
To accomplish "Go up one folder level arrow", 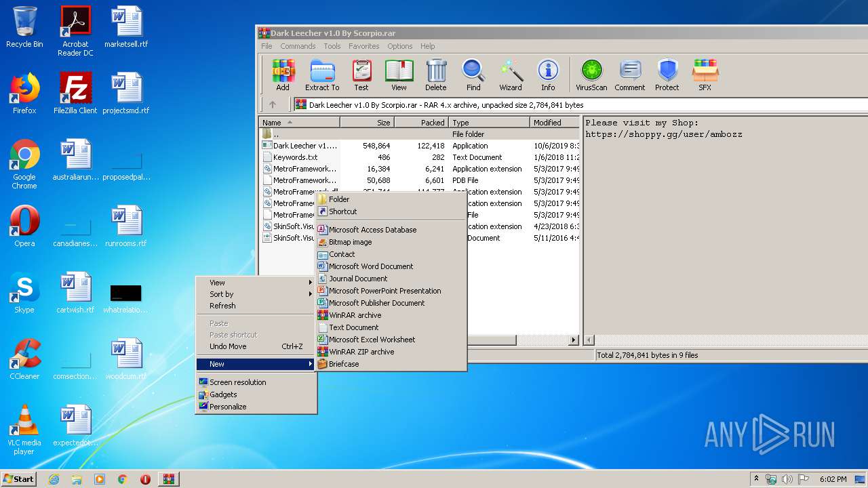I will click(273, 104).
